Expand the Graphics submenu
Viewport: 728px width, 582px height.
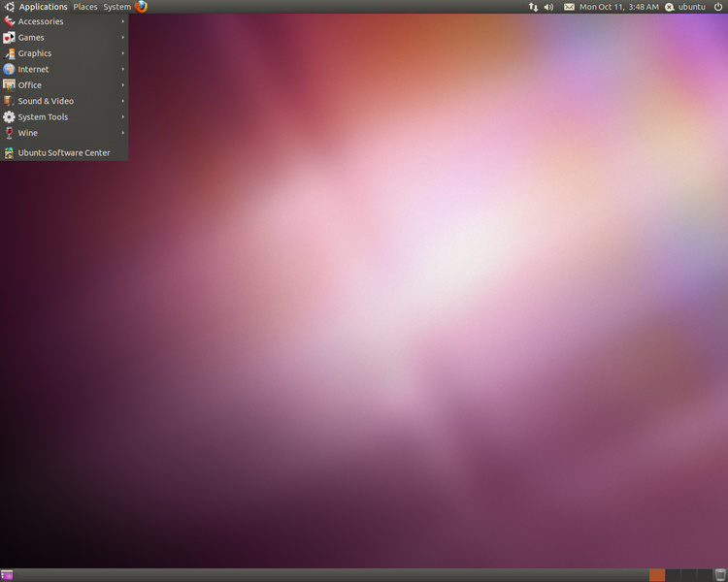tap(64, 53)
